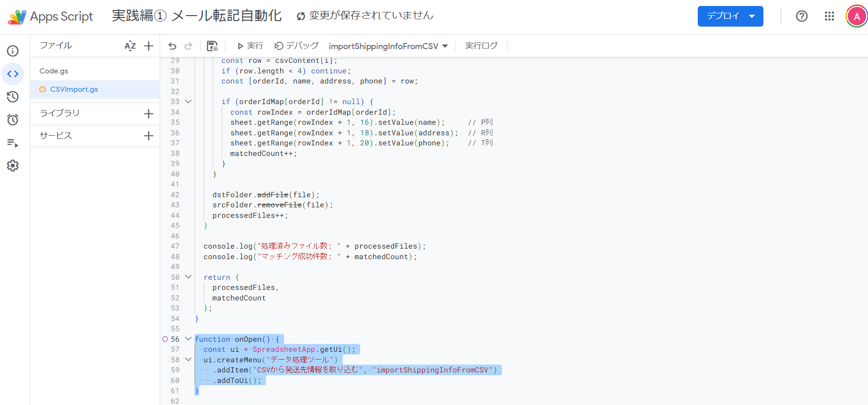The image size is (868, 405).
Task: Rename project title 実践編① メール転記自動化
Action: (x=197, y=16)
